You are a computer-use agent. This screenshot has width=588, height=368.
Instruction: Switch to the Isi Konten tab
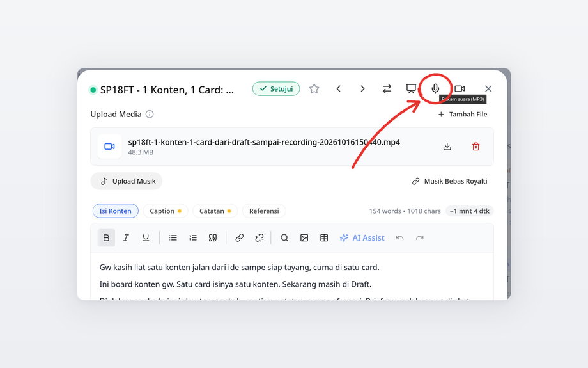coord(116,211)
